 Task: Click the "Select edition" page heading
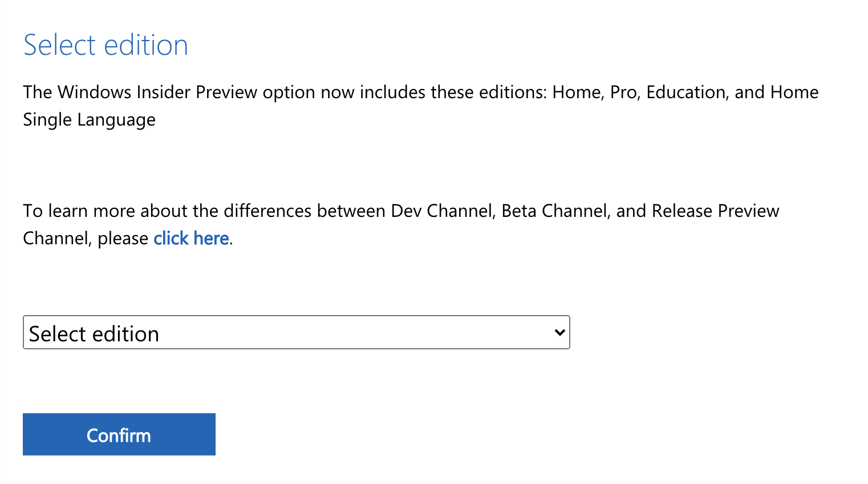(x=106, y=45)
